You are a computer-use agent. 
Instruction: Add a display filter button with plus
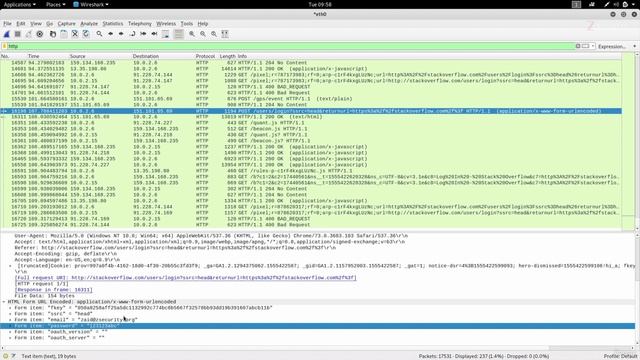635,46
